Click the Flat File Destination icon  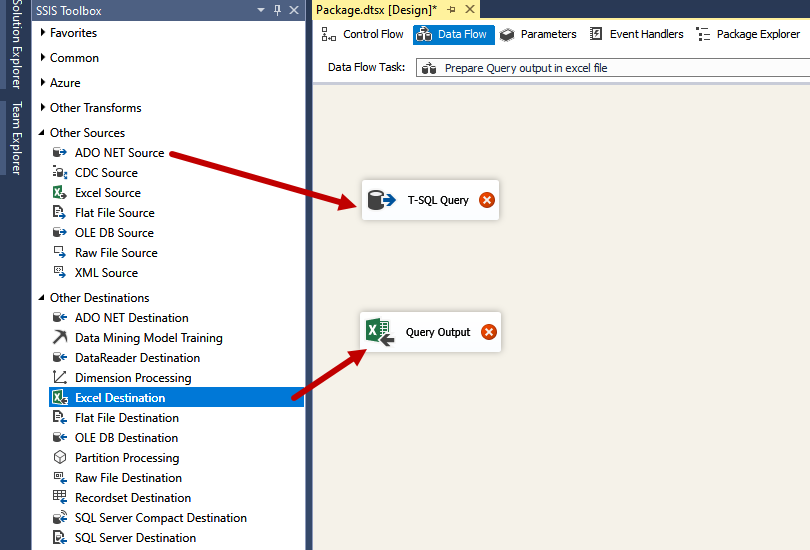(x=60, y=417)
